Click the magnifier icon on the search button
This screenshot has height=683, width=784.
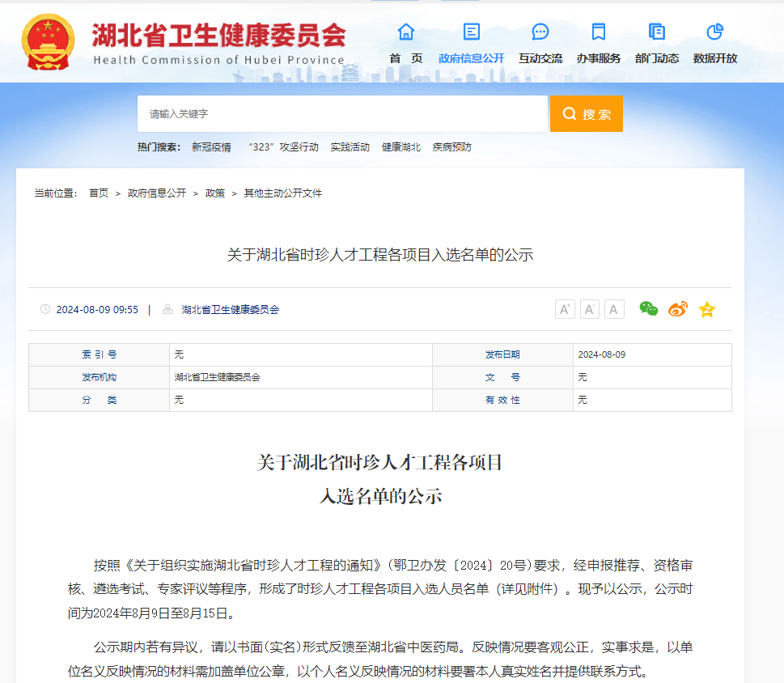[x=568, y=113]
